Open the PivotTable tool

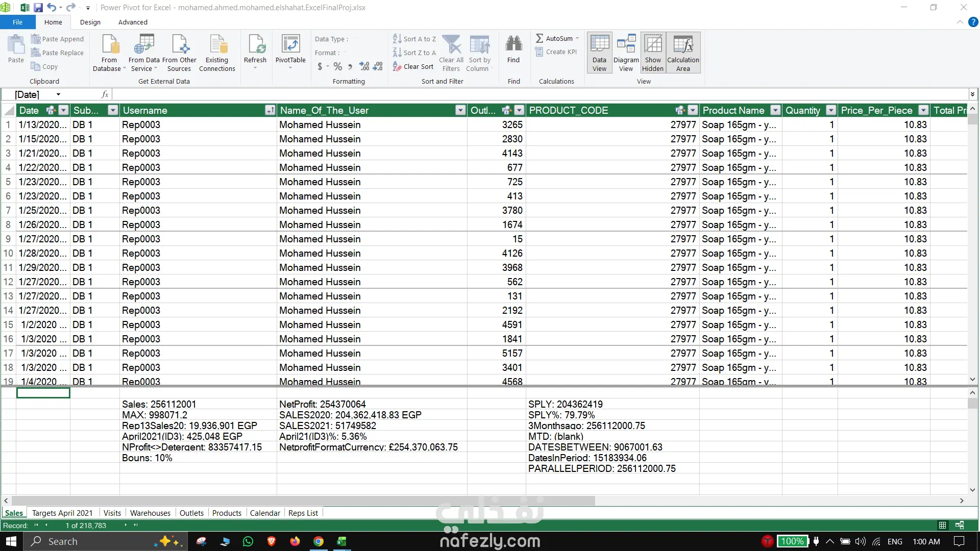click(290, 46)
